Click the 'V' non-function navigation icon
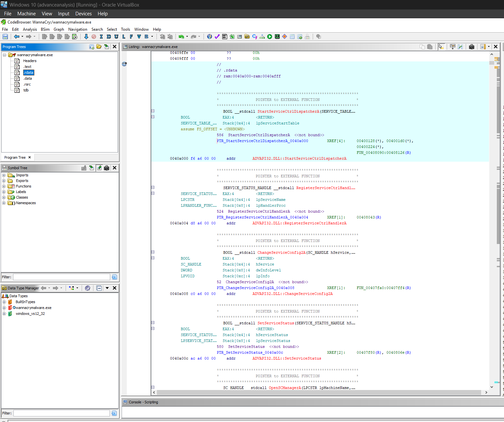The width and height of the screenshot is (504, 422). click(139, 37)
